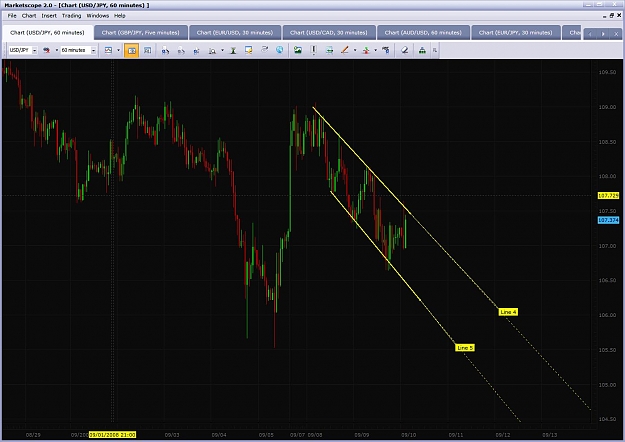The height and width of the screenshot is (442, 625).
Task: Expand the dropdown beside the red-green arrows icon
Action: (x=375, y=51)
